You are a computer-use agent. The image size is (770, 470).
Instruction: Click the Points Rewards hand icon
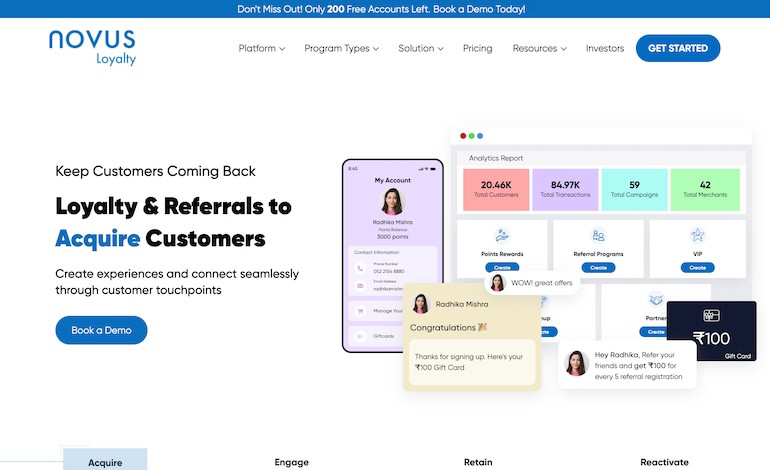pos(502,236)
